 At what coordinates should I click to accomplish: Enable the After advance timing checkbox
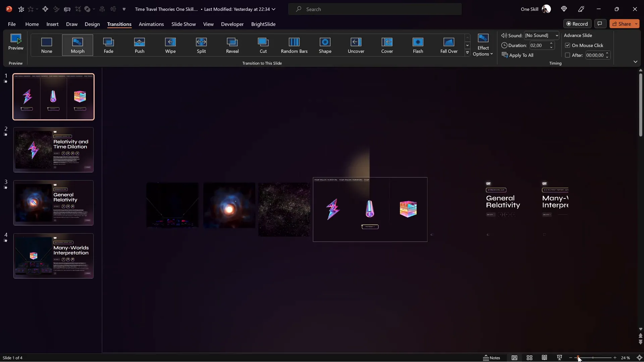point(568,55)
